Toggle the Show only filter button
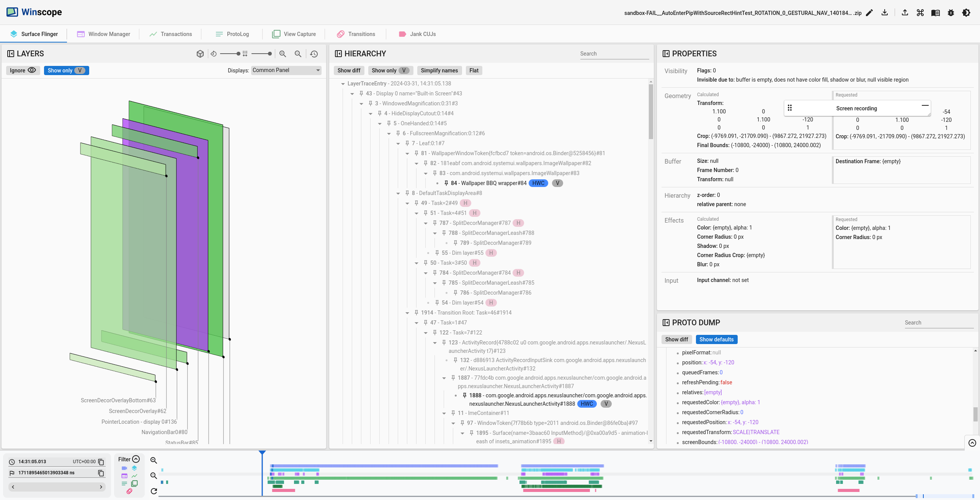 click(x=66, y=70)
